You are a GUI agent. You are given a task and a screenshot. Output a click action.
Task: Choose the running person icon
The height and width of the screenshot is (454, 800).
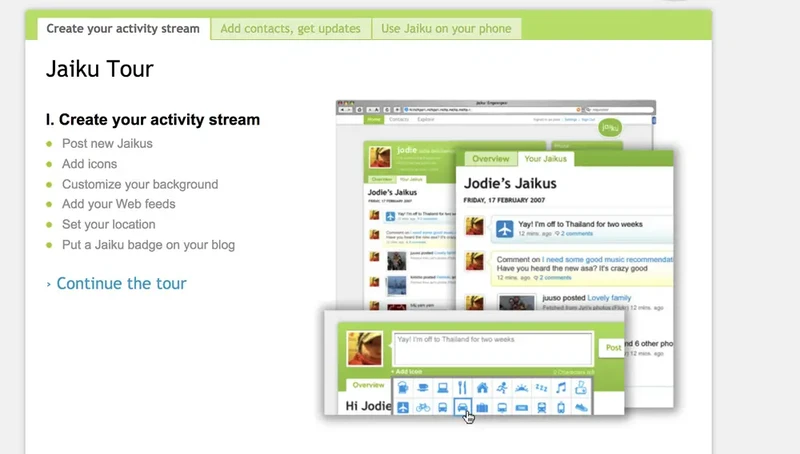[502, 386]
